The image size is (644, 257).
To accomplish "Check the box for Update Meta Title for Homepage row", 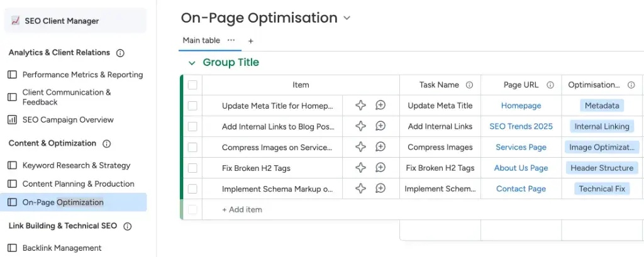I will 192,106.
